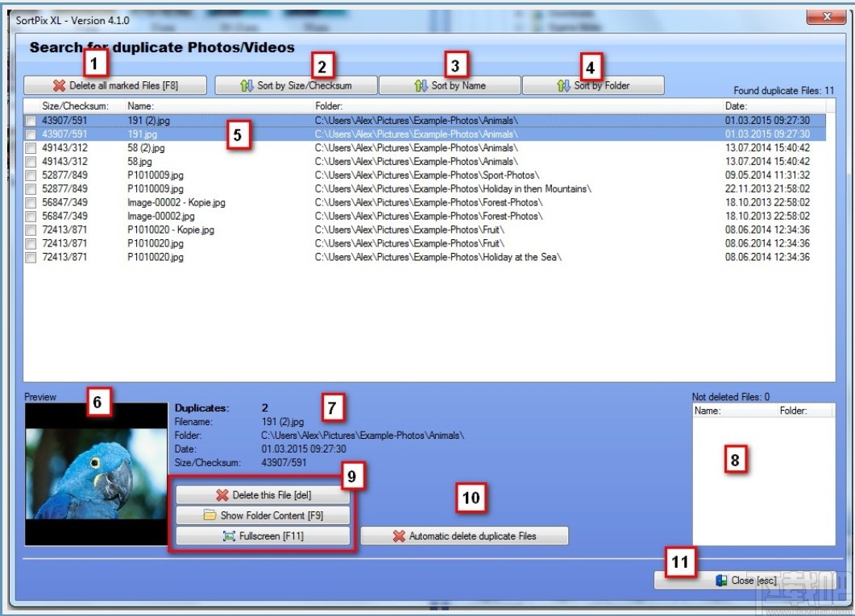Click the Automatic delete duplicate Files button

(465, 536)
